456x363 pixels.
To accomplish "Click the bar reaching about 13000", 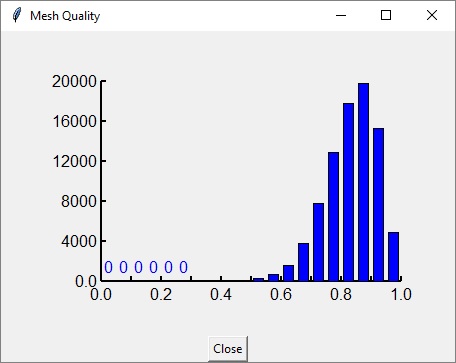I will (333, 216).
